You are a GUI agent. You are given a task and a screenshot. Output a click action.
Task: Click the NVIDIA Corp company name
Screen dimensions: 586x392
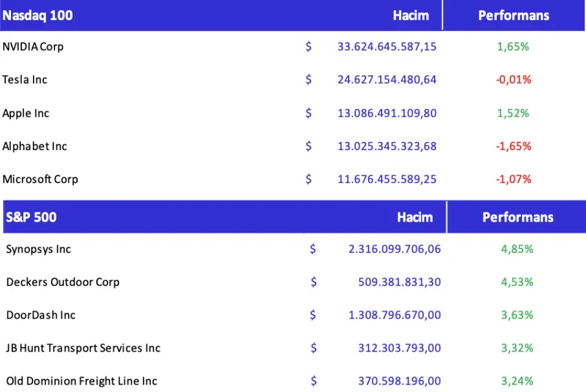tap(33, 46)
